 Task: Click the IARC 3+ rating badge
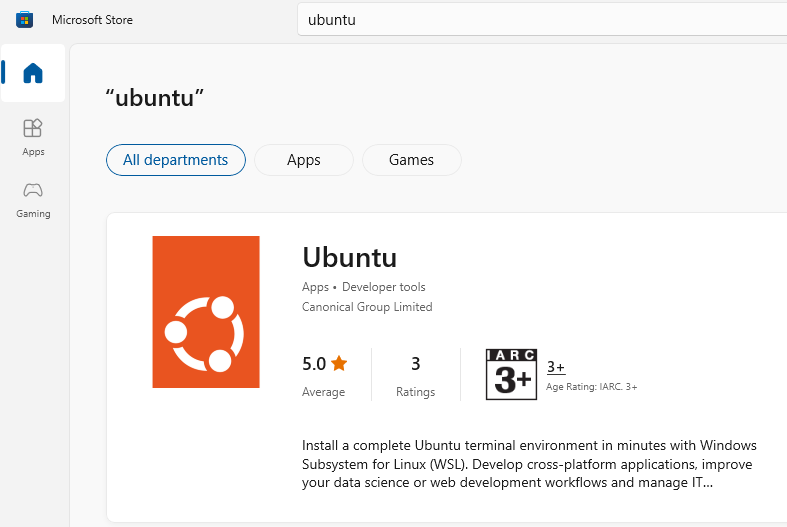(511, 374)
